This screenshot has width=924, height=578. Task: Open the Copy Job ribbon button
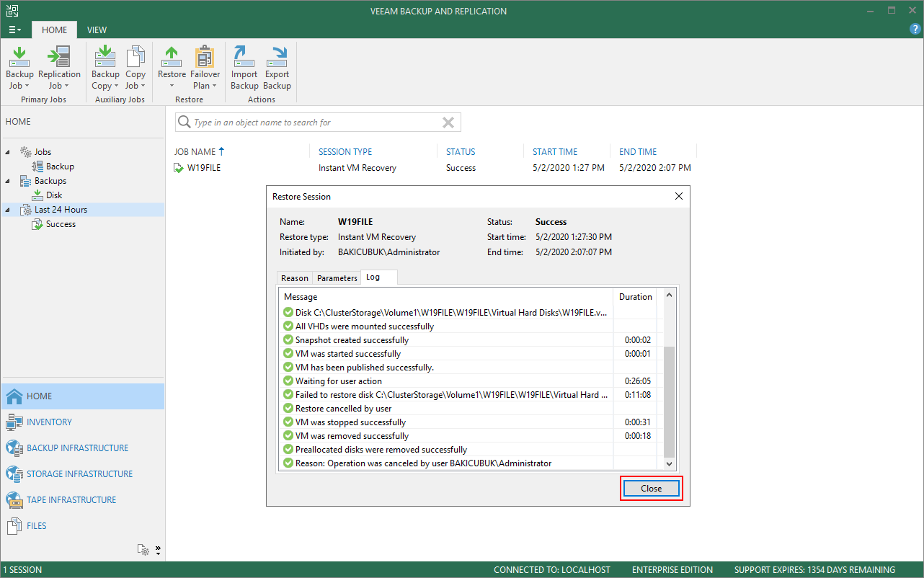(136, 68)
